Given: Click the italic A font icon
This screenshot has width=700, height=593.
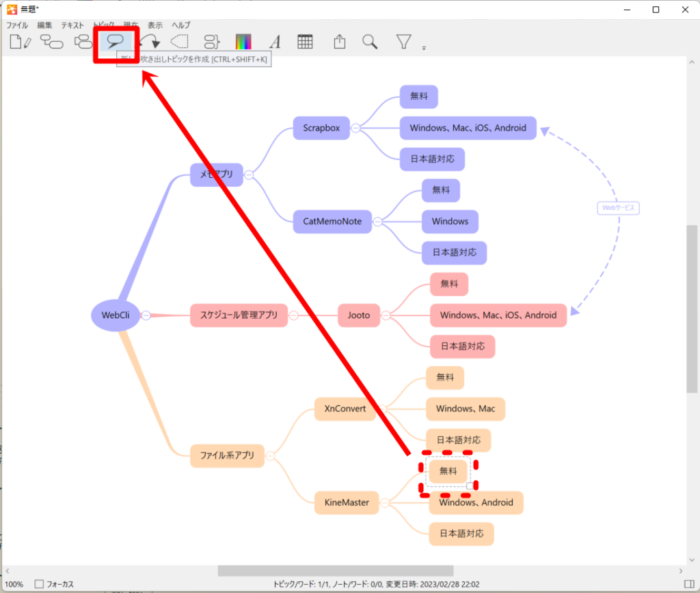Looking at the screenshot, I should point(274,42).
